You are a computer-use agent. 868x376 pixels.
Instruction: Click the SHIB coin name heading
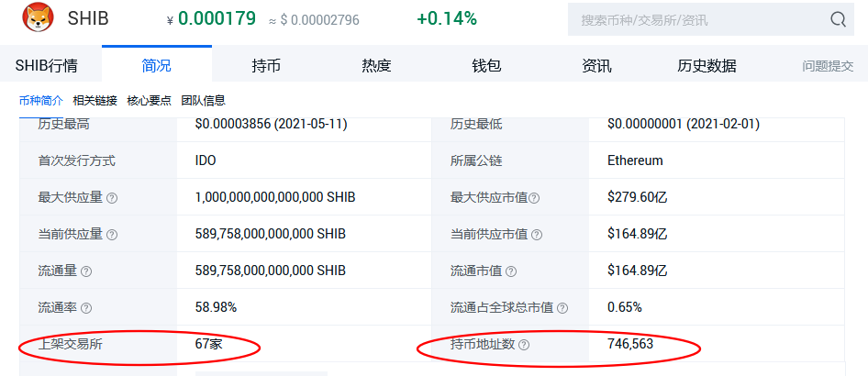click(x=88, y=18)
